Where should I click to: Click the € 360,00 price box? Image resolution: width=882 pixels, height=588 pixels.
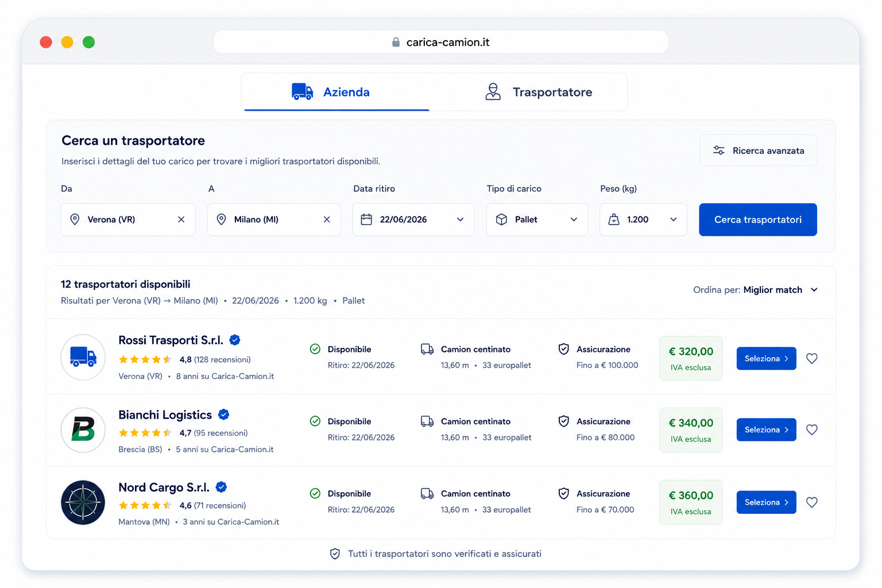[691, 502]
